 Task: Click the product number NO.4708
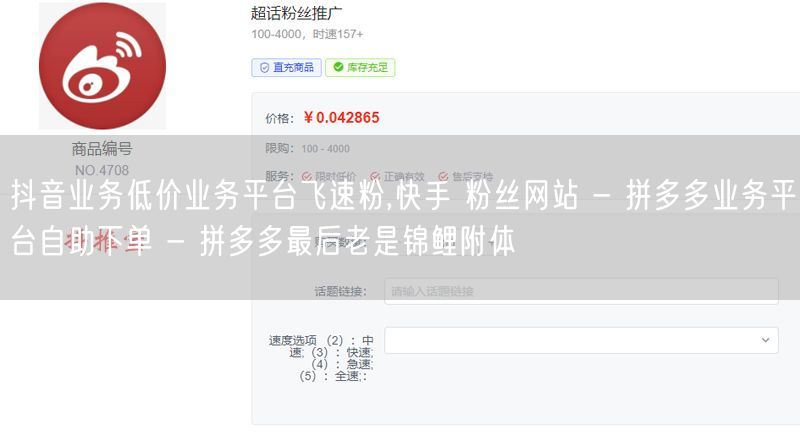click(102, 170)
